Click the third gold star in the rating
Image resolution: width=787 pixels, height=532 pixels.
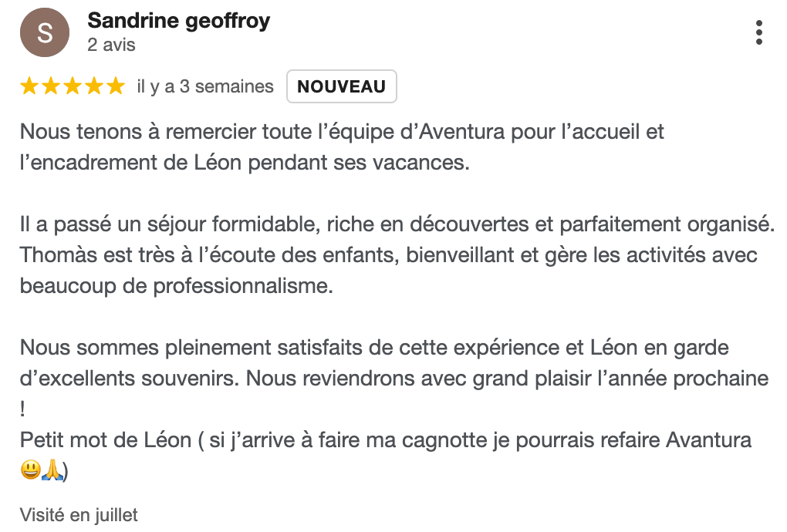click(73, 86)
